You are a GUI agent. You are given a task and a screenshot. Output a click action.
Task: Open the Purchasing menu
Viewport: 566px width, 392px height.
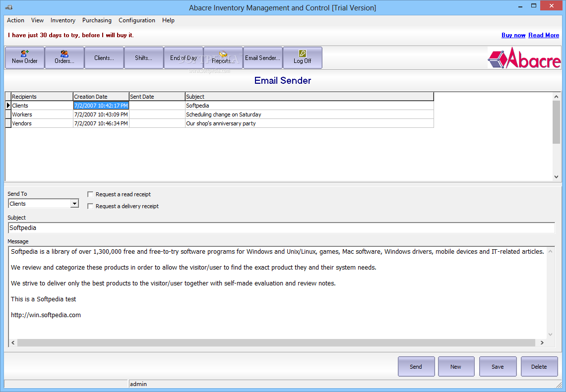coord(97,20)
